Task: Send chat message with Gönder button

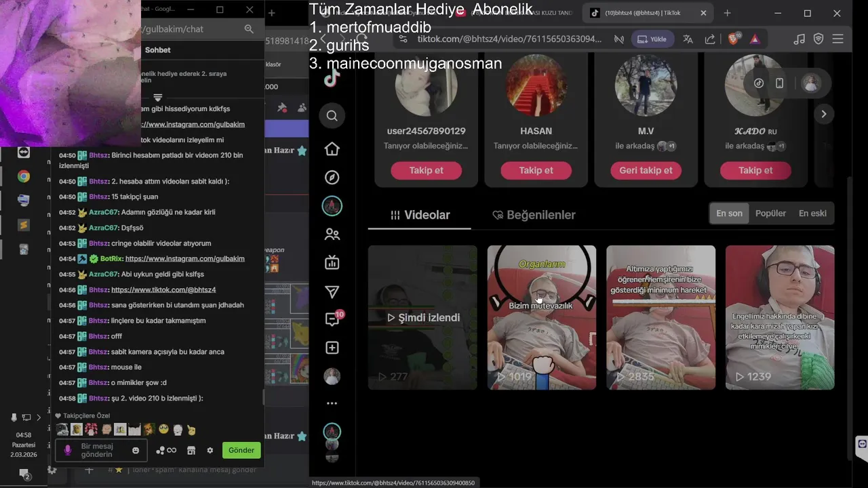Action: tap(241, 450)
